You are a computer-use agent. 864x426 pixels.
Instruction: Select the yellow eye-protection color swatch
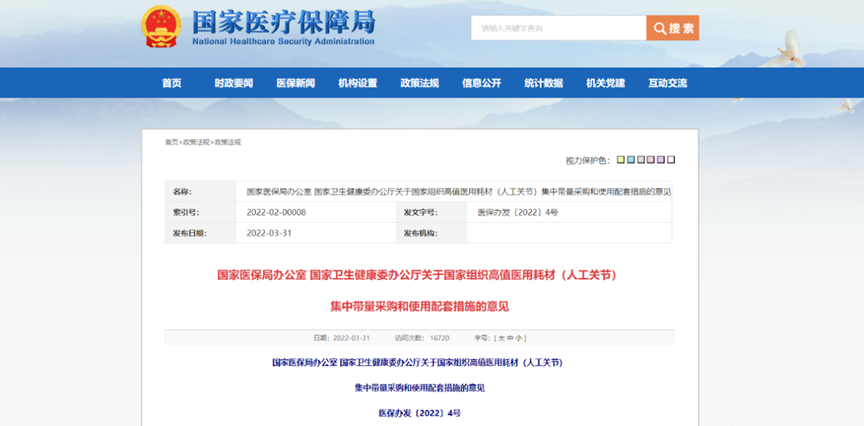coord(620,160)
